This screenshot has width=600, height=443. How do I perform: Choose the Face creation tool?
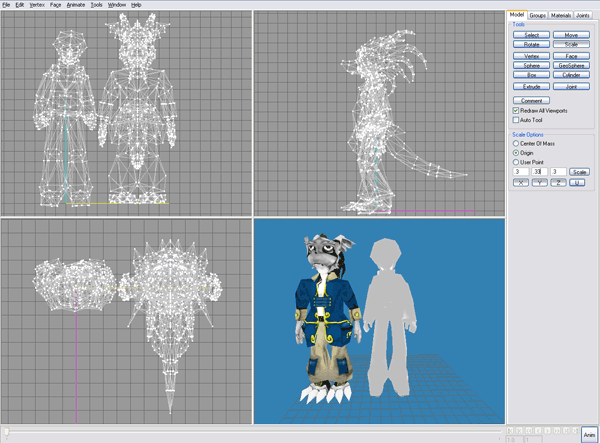tap(571, 56)
